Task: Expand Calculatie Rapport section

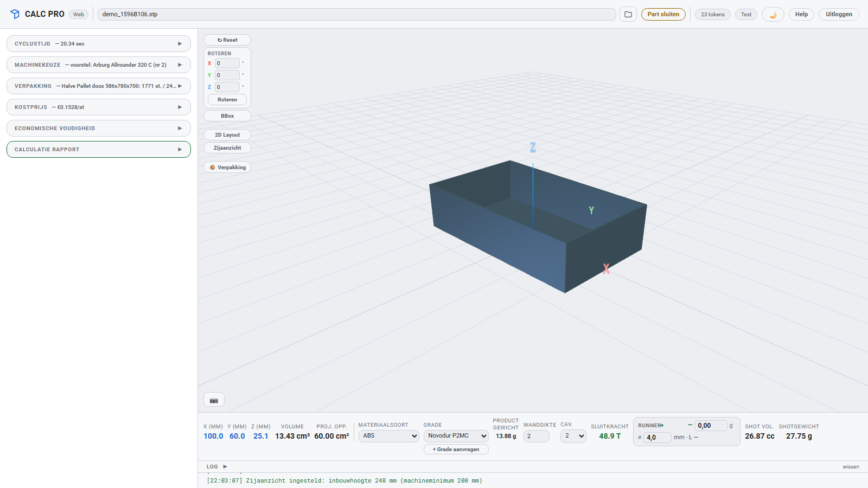Action: tap(99, 149)
